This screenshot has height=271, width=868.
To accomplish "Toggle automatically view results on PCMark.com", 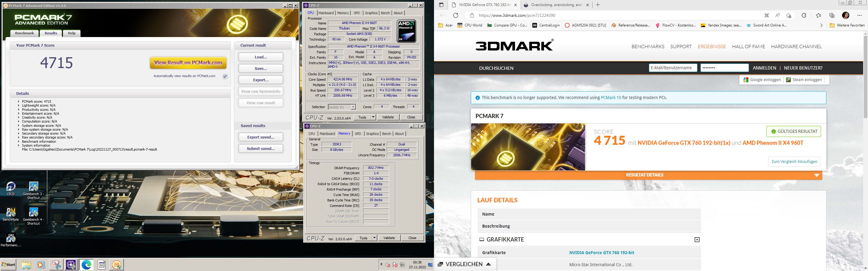I will [225, 76].
